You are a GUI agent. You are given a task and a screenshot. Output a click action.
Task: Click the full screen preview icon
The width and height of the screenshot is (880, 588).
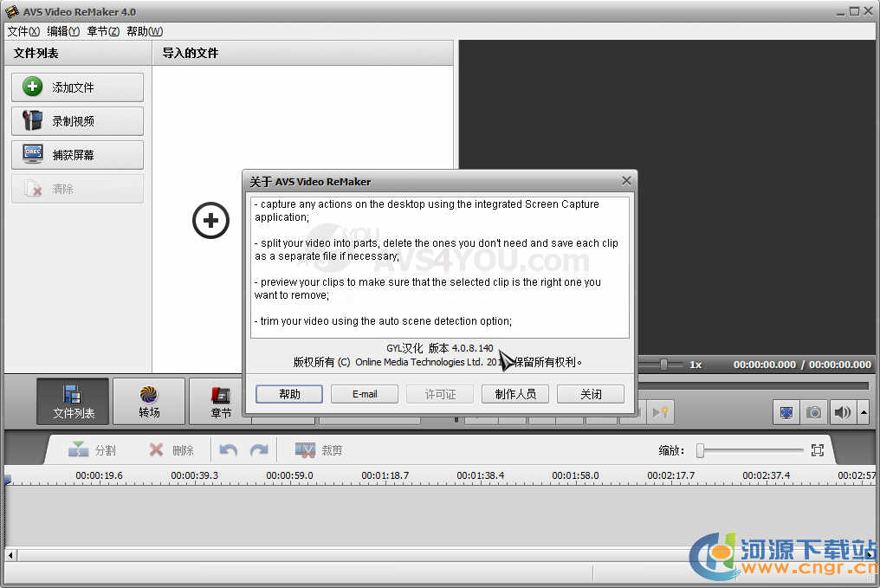coord(786,413)
